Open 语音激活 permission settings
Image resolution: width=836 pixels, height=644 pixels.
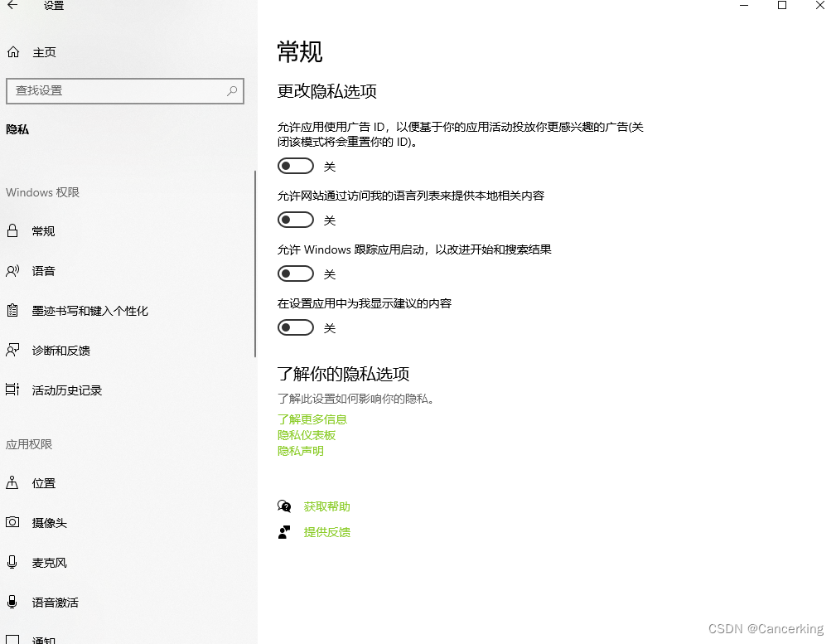[x=55, y=603]
